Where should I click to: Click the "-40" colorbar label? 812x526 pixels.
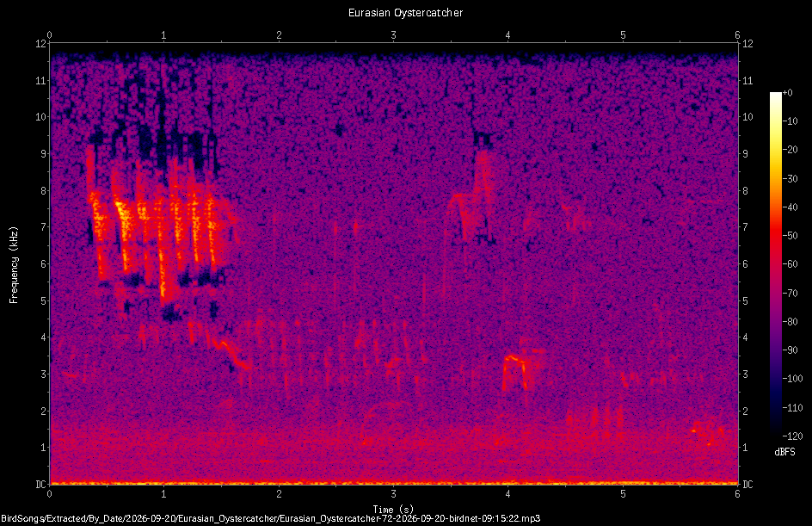(x=790, y=207)
